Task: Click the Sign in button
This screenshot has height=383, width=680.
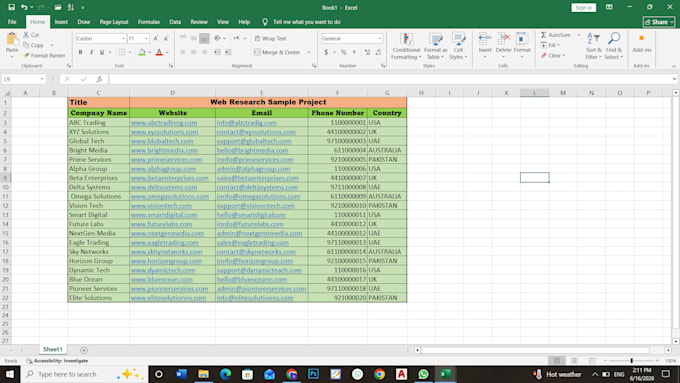Action: pos(583,7)
